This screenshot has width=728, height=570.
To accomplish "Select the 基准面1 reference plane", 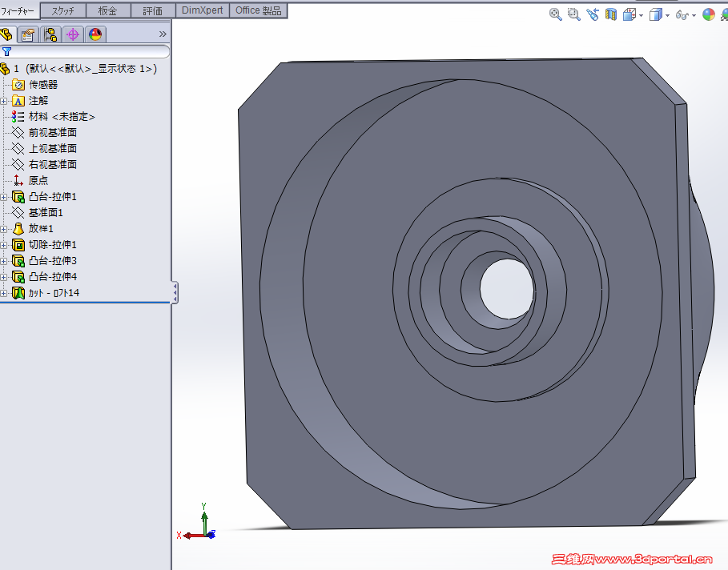I will point(46,213).
